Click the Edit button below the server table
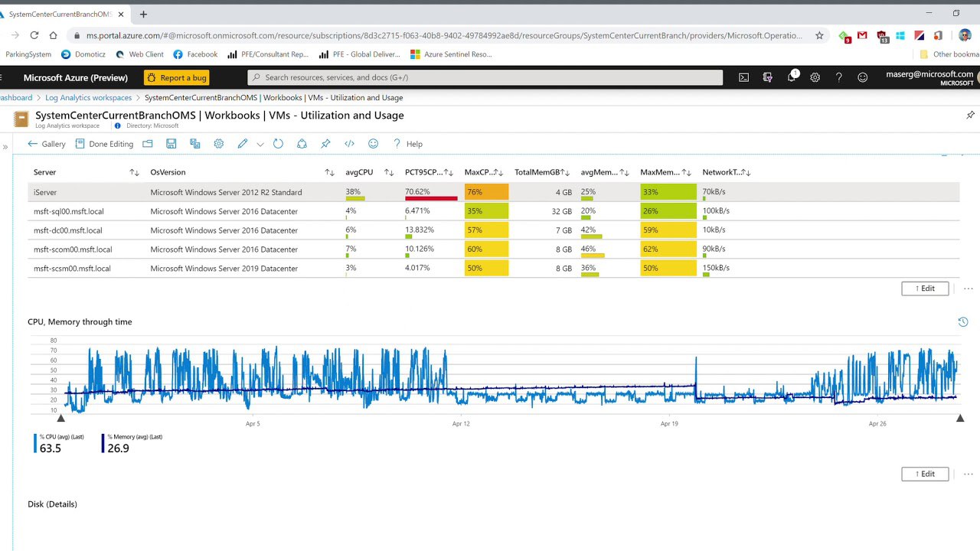 point(925,289)
